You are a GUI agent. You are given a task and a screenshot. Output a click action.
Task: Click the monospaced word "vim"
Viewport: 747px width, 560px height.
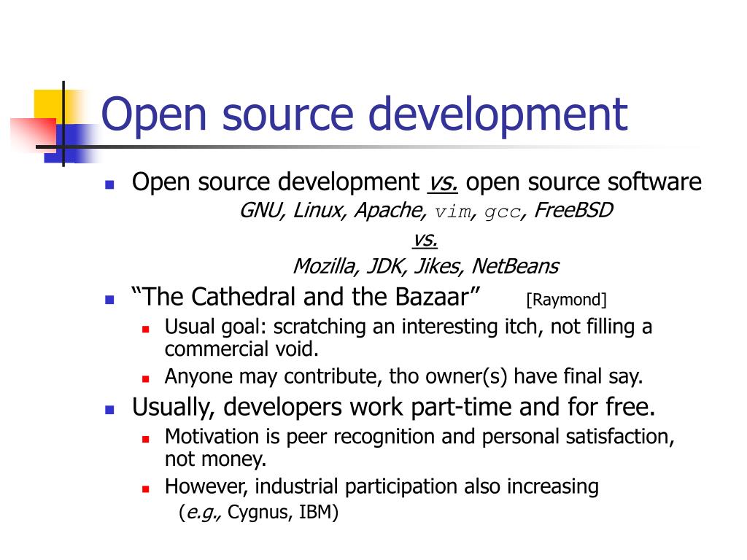click(454, 211)
